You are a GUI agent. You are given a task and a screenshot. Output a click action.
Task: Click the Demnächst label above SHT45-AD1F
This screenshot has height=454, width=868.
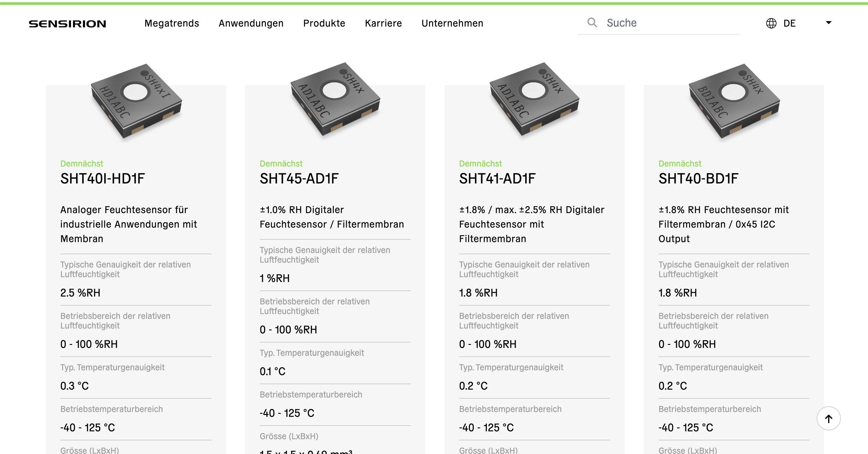point(281,164)
